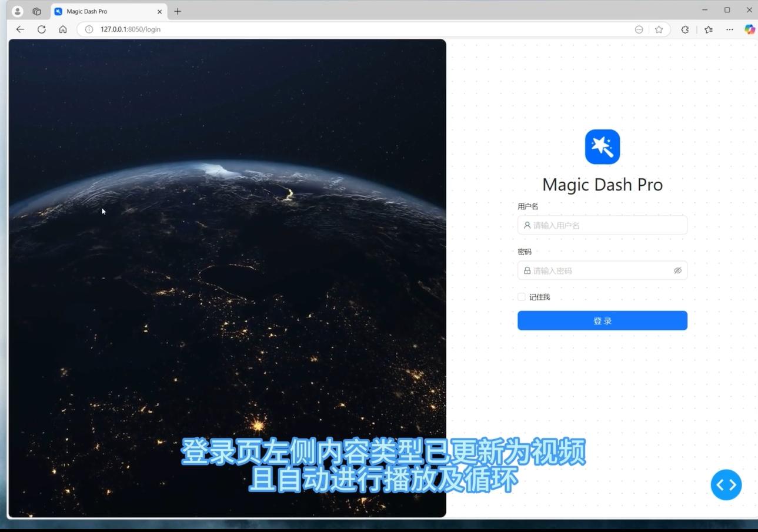758x532 pixels.
Task: Open the browser Settings and more menu
Action: point(729,29)
